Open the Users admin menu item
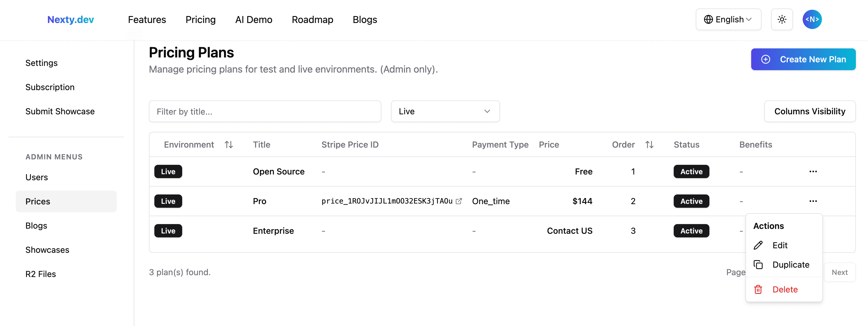Screen dimensions: 868x326 tap(37, 177)
